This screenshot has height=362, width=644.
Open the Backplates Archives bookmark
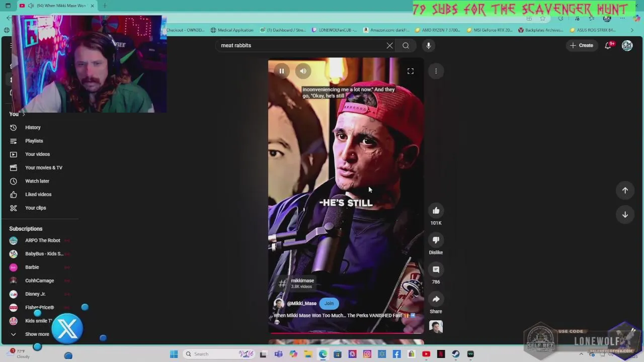pos(541,30)
